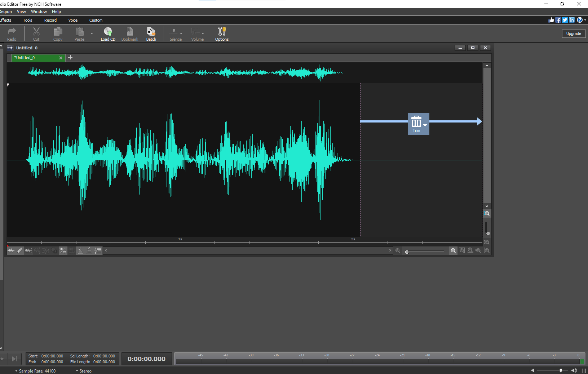
Task: Click the loud speaker volume icon
Action: pos(574,370)
